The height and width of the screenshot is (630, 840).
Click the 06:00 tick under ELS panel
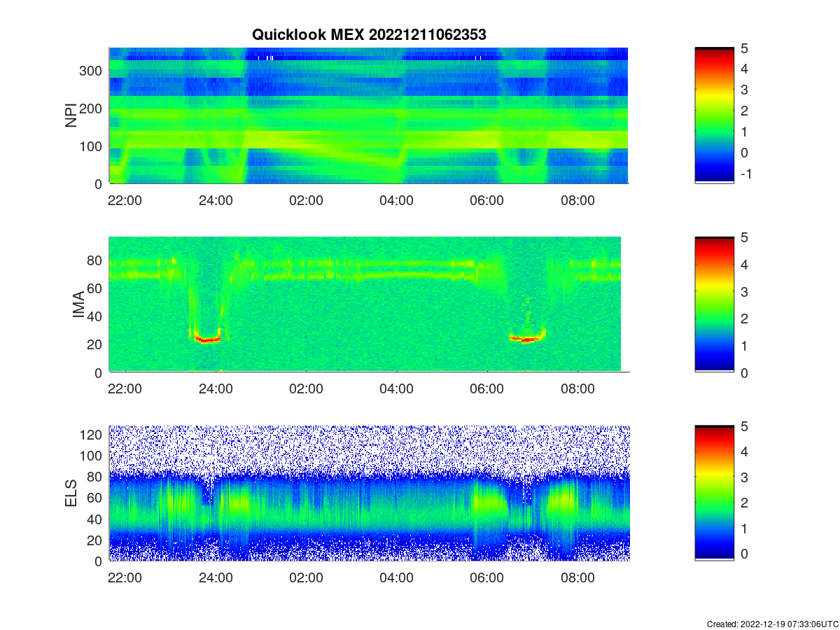(x=487, y=578)
